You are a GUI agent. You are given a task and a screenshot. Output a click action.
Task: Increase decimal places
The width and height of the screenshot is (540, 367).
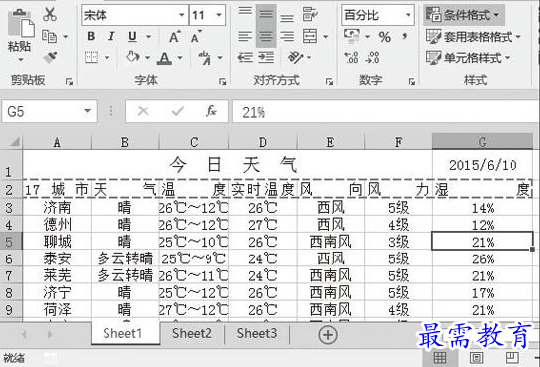(x=351, y=57)
